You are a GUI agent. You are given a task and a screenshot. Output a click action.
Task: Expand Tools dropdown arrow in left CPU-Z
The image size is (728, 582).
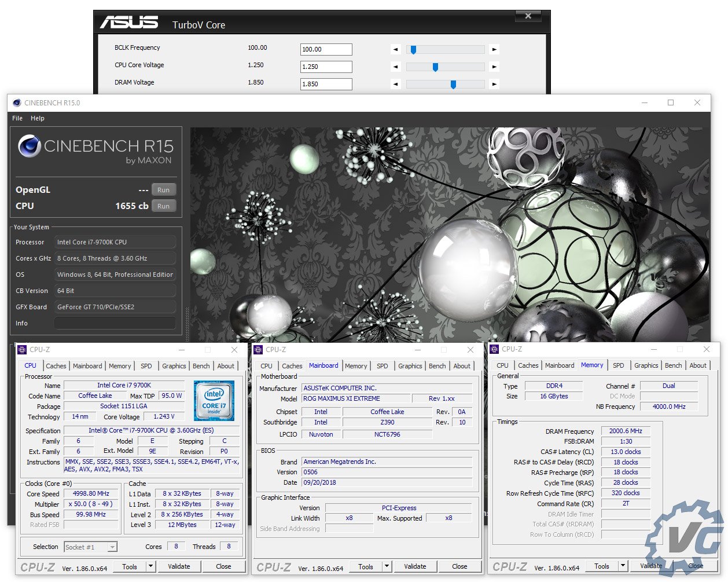(151, 566)
